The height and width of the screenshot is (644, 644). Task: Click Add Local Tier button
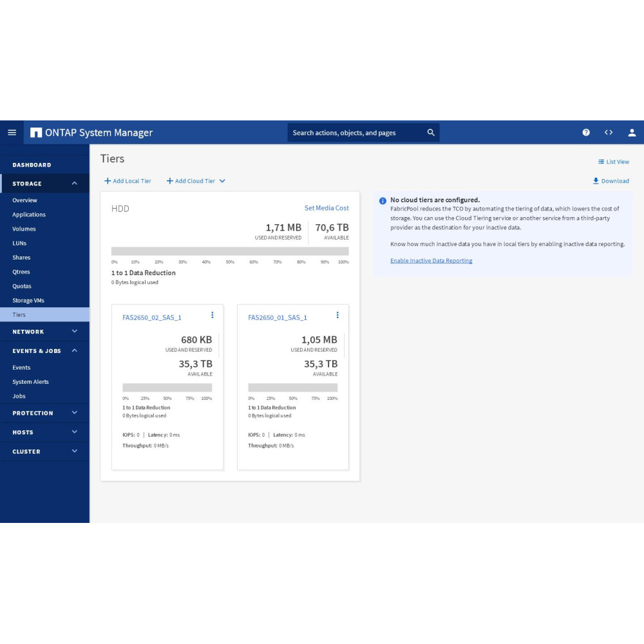(x=128, y=181)
